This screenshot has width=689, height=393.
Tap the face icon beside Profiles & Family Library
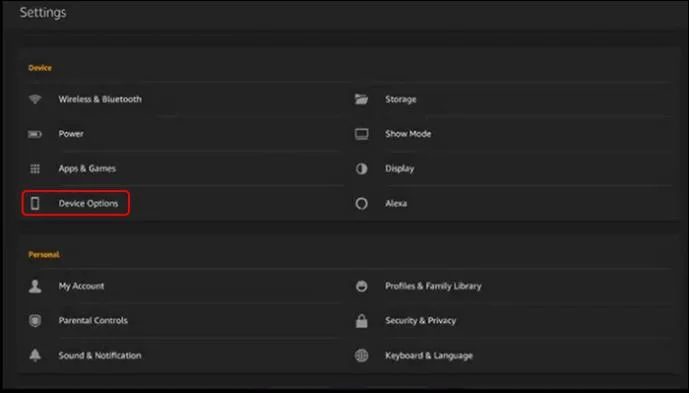(362, 286)
